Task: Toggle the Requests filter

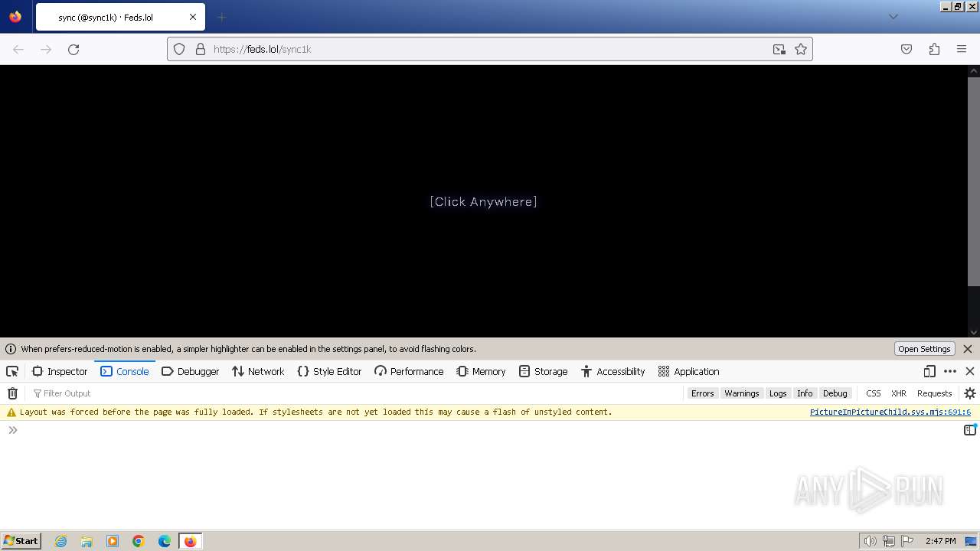Action: coord(935,393)
